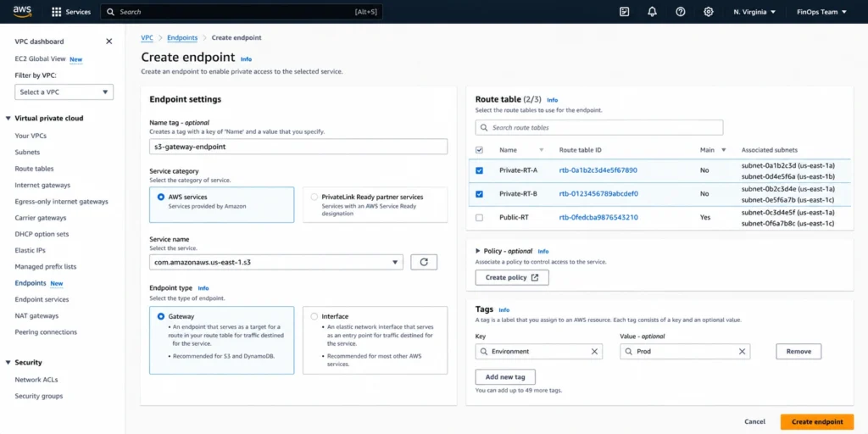Open Internet gateways in the sidebar
Image resolution: width=868 pixels, height=434 pixels.
[x=42, y=186]
